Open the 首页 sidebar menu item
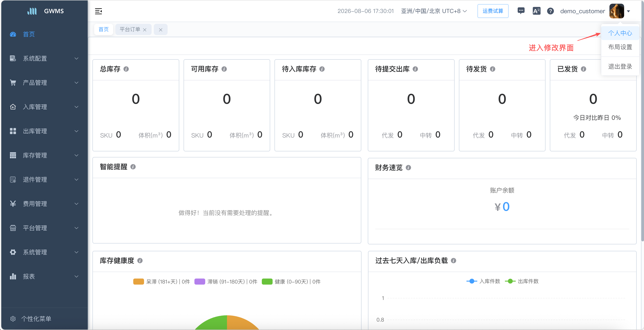This screenshot has height=330, width=644. 44,34
